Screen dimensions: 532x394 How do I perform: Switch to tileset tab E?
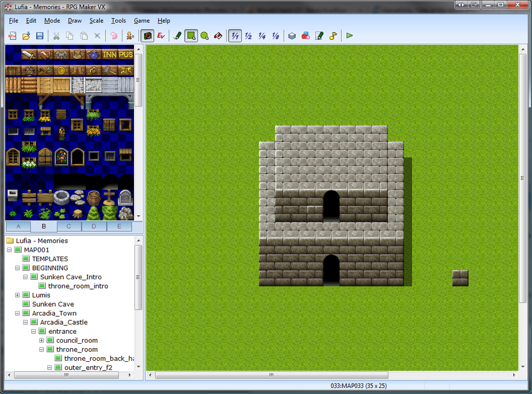(x=119, y=226)
